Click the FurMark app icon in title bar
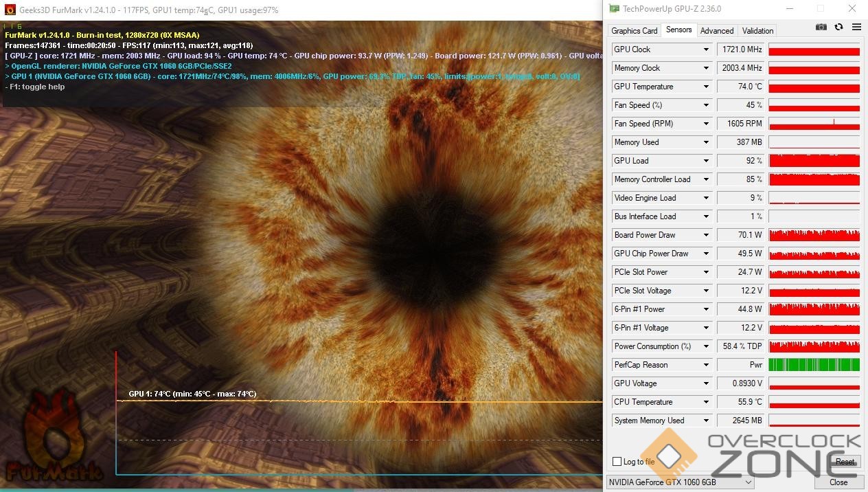 (x=9, y=10)
